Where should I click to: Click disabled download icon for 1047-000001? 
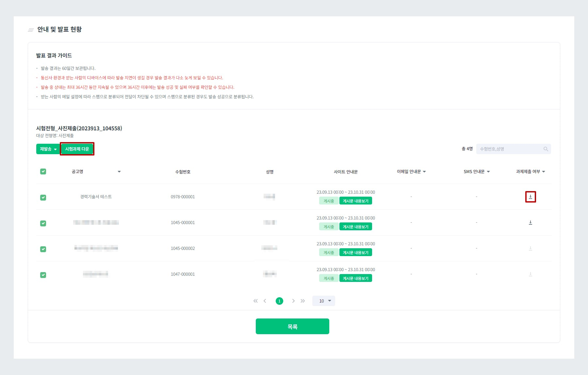coord(531,274)
